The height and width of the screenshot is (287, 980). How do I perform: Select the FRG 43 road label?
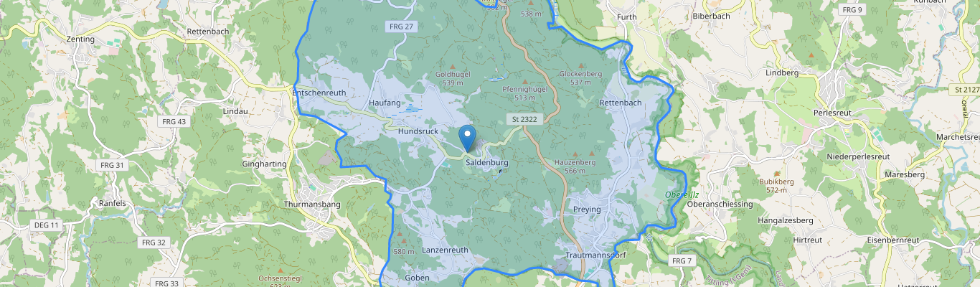172,122
